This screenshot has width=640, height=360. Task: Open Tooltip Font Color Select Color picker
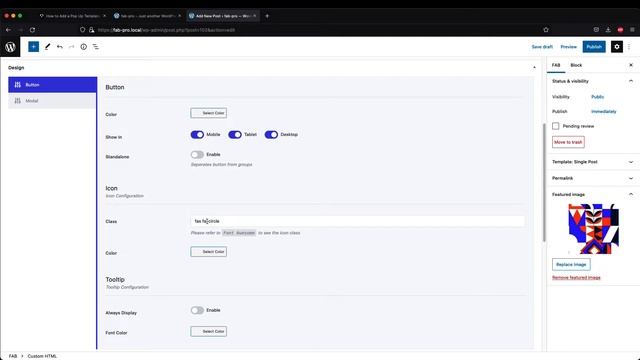[x=209, y=331]
